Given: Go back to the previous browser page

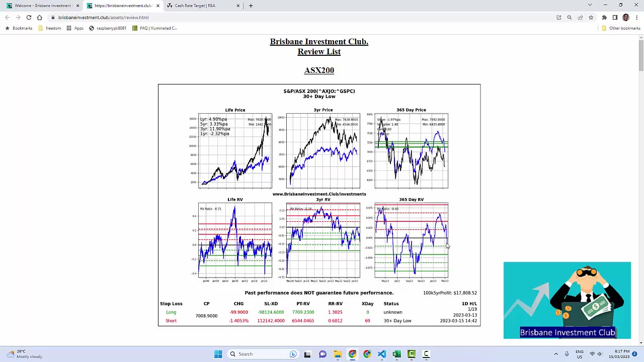Looking at the screenshot, I should click(x=8, y=18).
